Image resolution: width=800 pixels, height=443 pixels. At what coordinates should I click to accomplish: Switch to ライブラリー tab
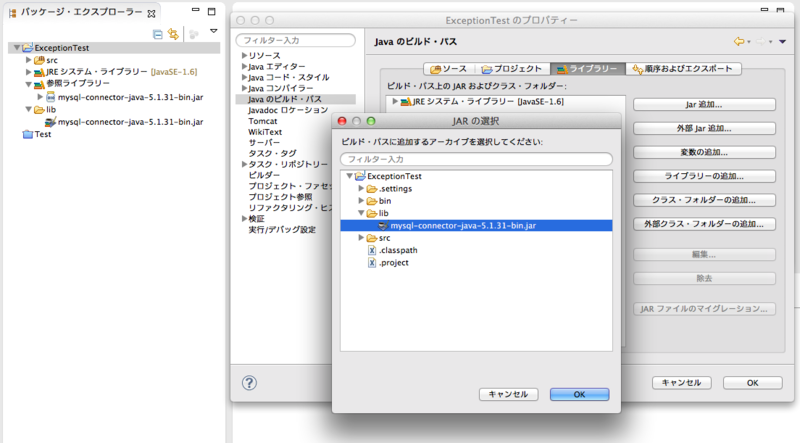(588, 68)
